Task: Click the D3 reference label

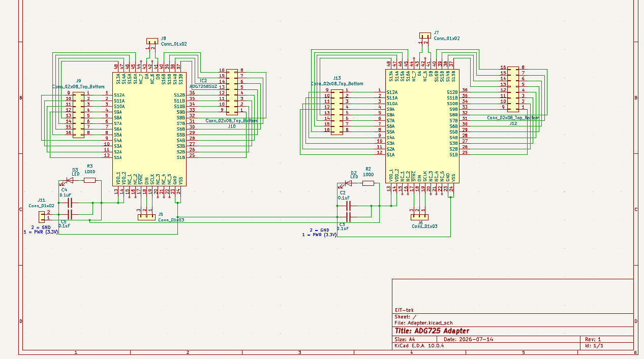Action: click(x=75, y=170)
